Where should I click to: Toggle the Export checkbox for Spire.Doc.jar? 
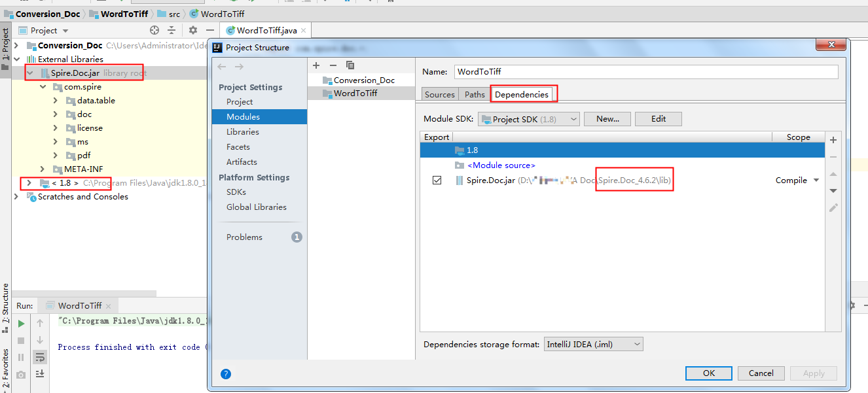click(437, 180)
